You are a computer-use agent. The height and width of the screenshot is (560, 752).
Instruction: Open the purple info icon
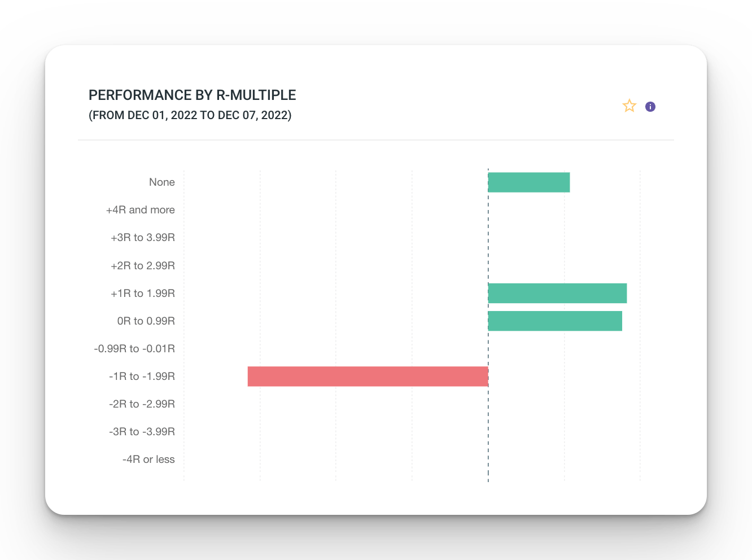point(650,107)
